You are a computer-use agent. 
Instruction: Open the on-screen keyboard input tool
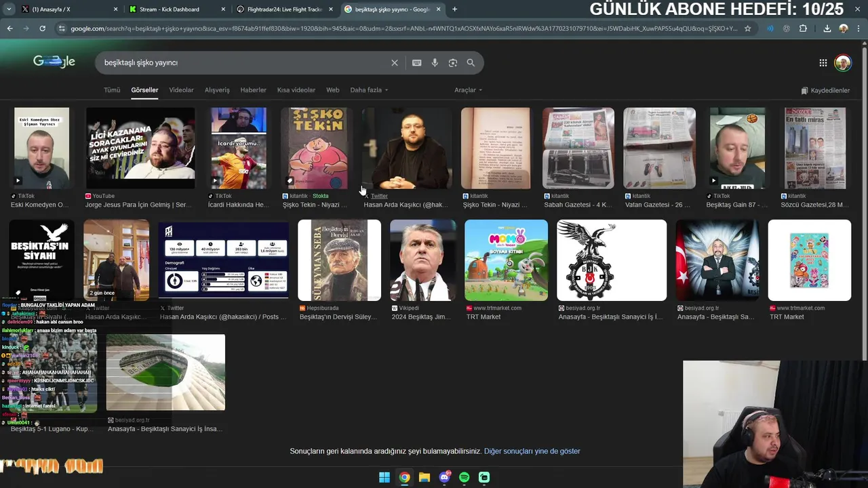[416, 62]
